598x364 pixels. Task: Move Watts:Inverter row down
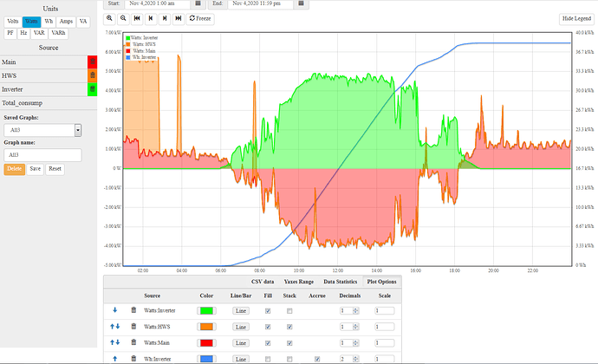pyautogui.click(x=114, y=310)
